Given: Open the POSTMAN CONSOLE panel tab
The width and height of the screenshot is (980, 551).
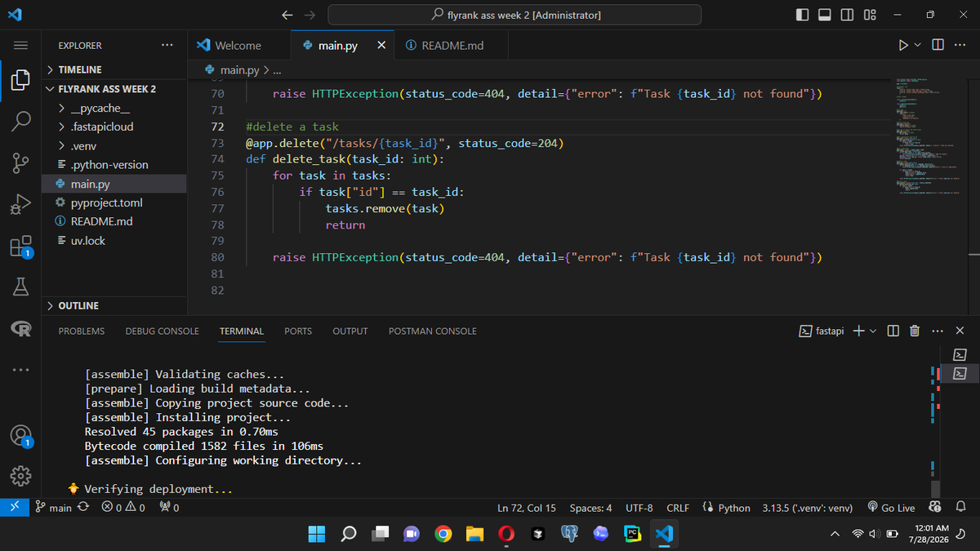Looking at the screenshot, I should point(432,331).
